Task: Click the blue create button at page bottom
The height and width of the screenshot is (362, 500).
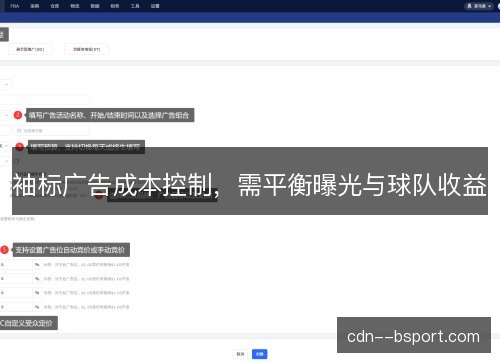Action: 260,354
